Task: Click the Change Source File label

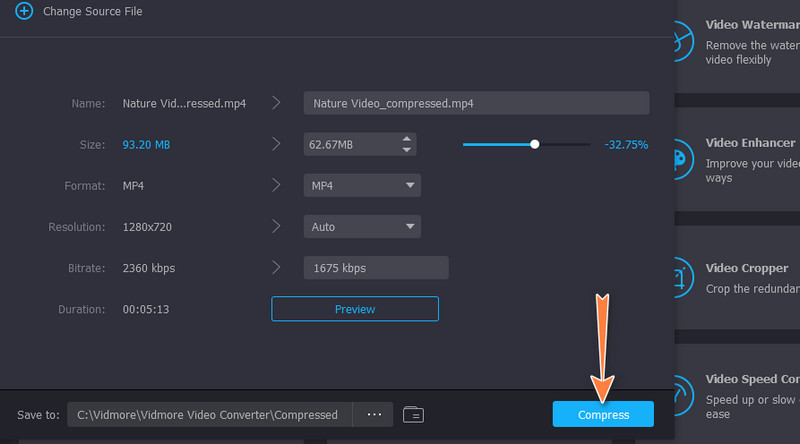Action: click(x=92, y=11)
